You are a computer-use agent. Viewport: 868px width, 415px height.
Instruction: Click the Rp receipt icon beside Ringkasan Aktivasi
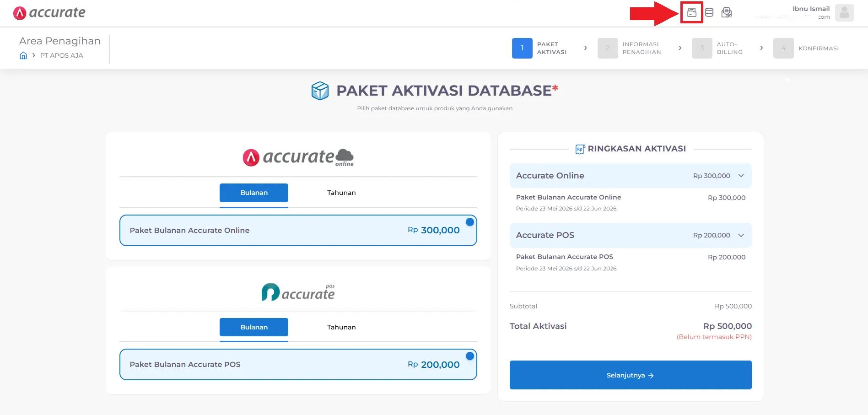click(x=580, y=149)
